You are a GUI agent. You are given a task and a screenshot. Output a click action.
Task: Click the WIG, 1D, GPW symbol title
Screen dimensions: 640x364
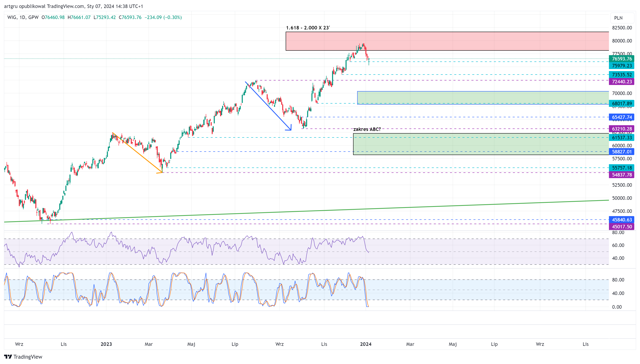23,17
